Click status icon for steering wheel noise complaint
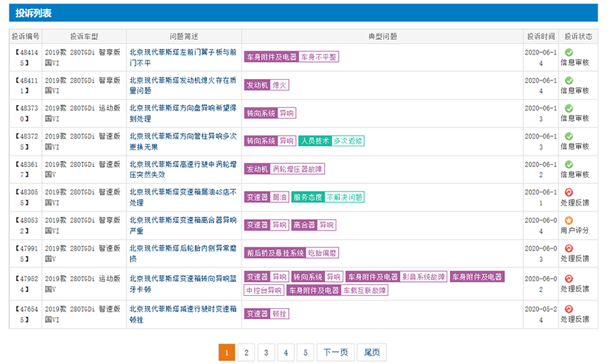613x364 pixels. pos(569,109)
